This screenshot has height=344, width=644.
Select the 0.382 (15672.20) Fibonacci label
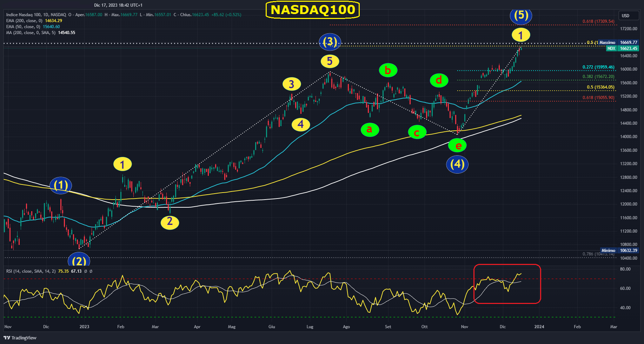click(598, 77)
